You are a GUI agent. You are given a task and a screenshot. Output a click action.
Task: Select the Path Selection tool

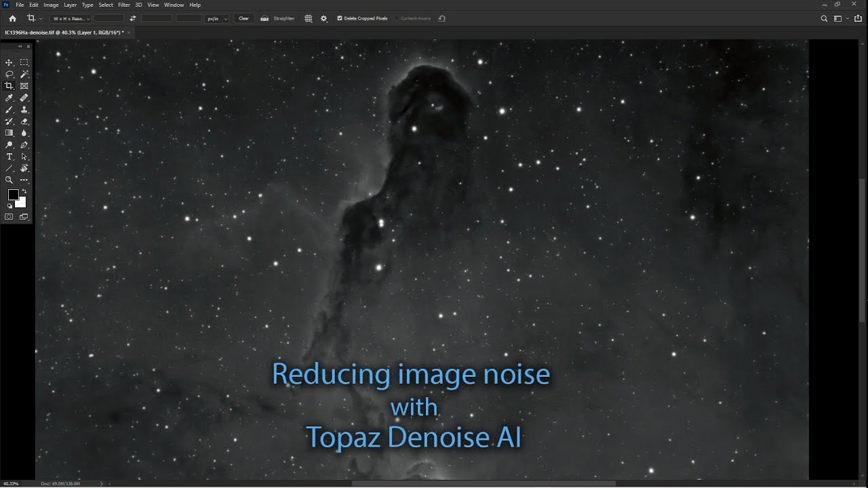24,157
